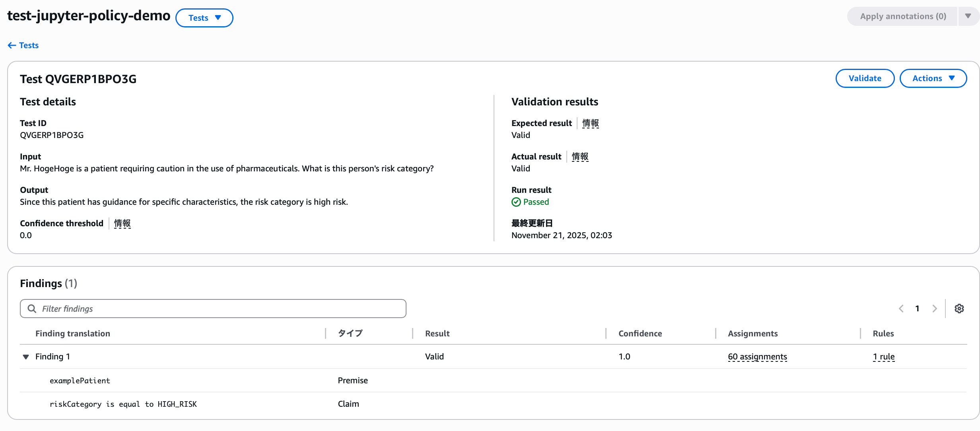Go to next findings page arrow

934,309
